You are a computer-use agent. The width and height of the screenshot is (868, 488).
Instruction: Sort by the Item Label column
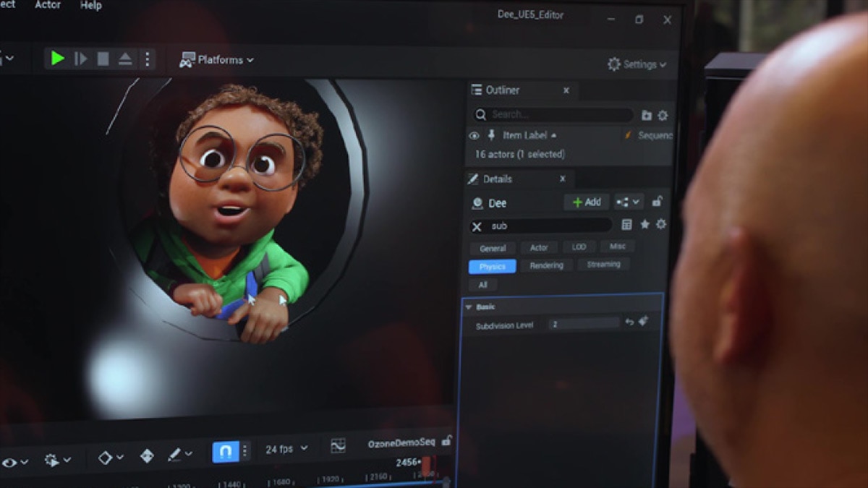coord(529,135)
